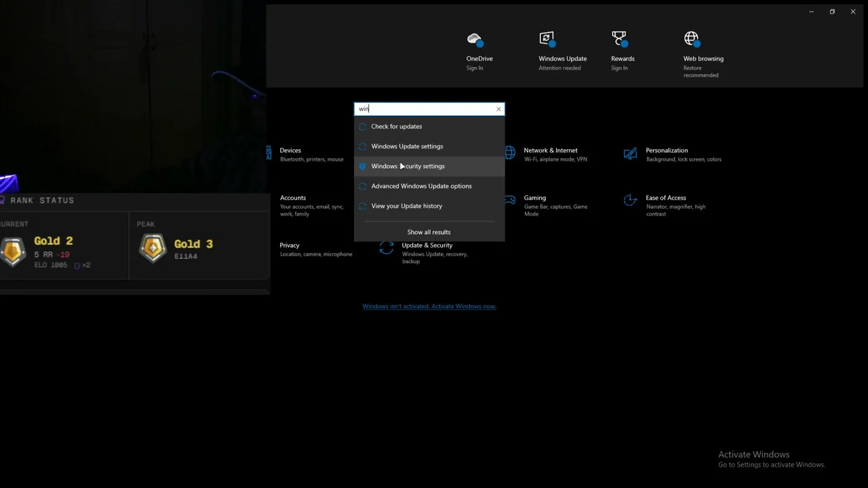Open the Accounts category label
The height and width of the screenshot is (488, 868).
293,198
